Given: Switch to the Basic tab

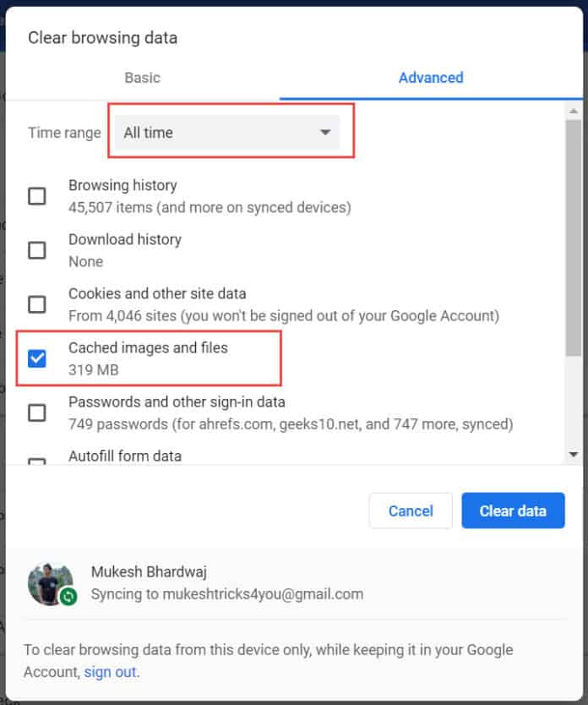Looking at the screenshot, I should click(x=142, y=78).
